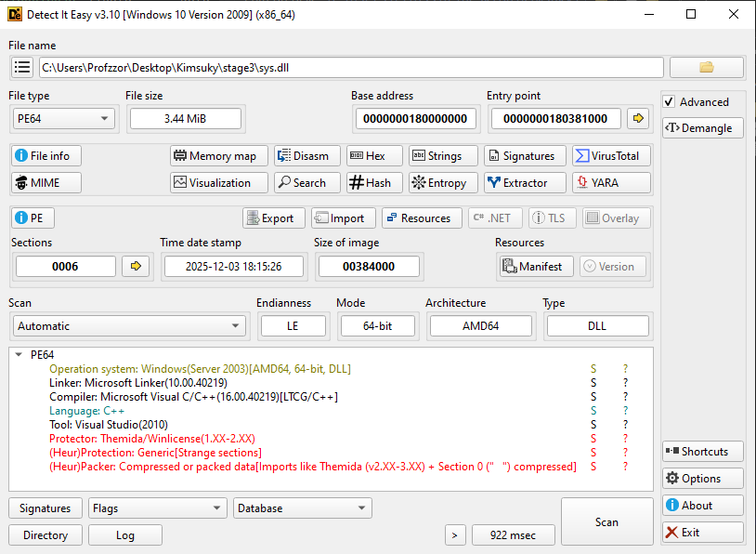View the file Entropy graph

tap(443, 182)
